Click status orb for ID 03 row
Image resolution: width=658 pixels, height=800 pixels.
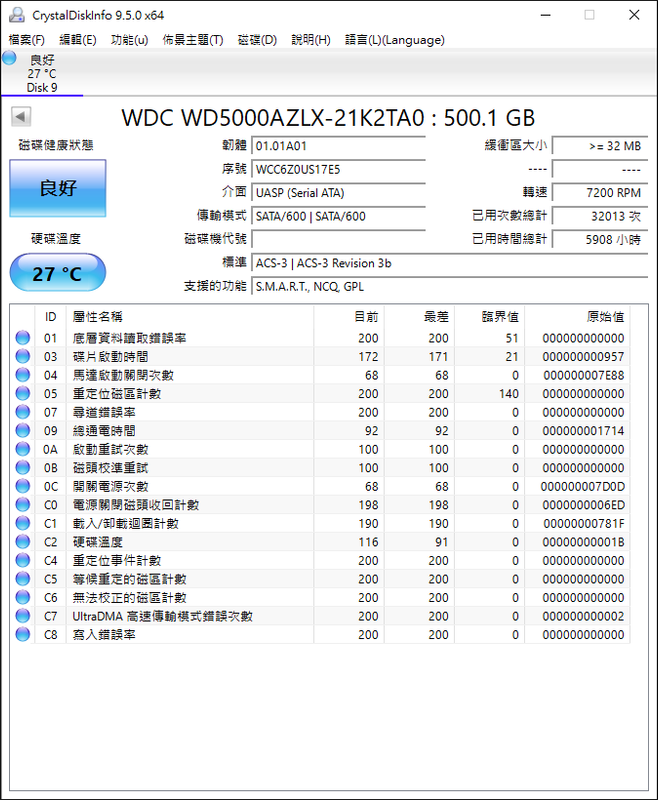[22, 356]
